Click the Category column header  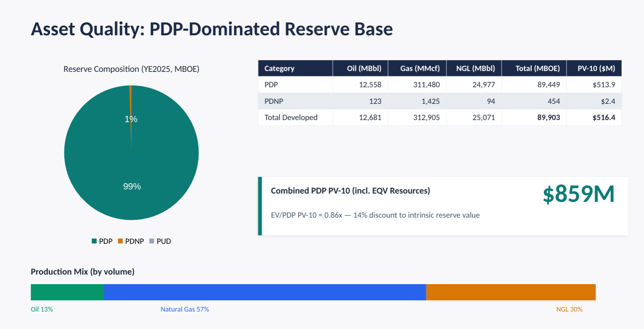point(279,69)
